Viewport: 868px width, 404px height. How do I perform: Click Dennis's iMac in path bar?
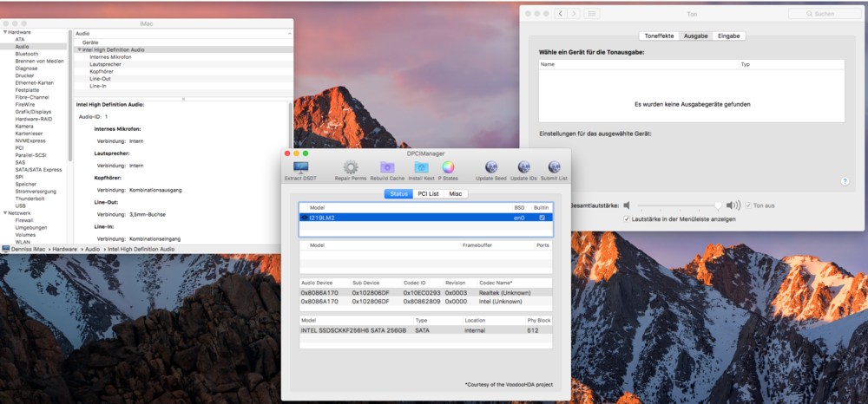(x=29, y=250)
